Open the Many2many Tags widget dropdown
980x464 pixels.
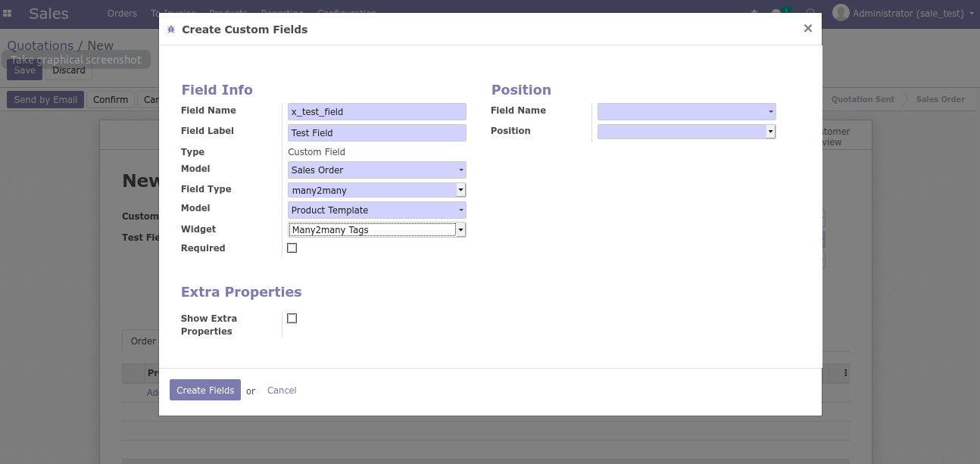(376, 230)
